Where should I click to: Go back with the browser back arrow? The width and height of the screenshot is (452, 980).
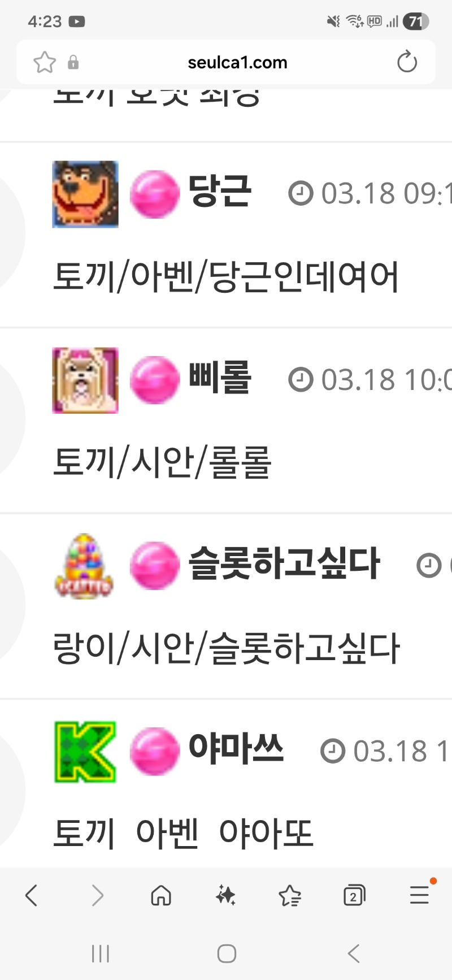pyautogui.click(x=32, y=895)
